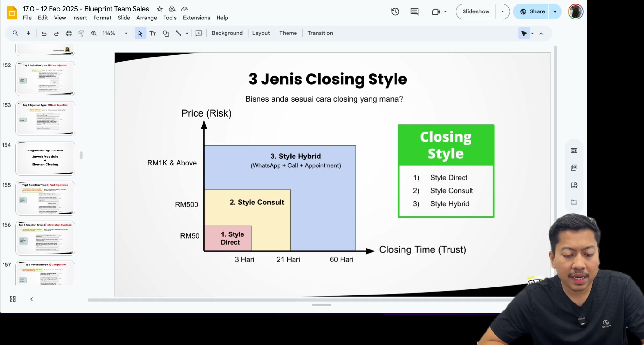Select slide 156 thumbnail

(45, 238)
